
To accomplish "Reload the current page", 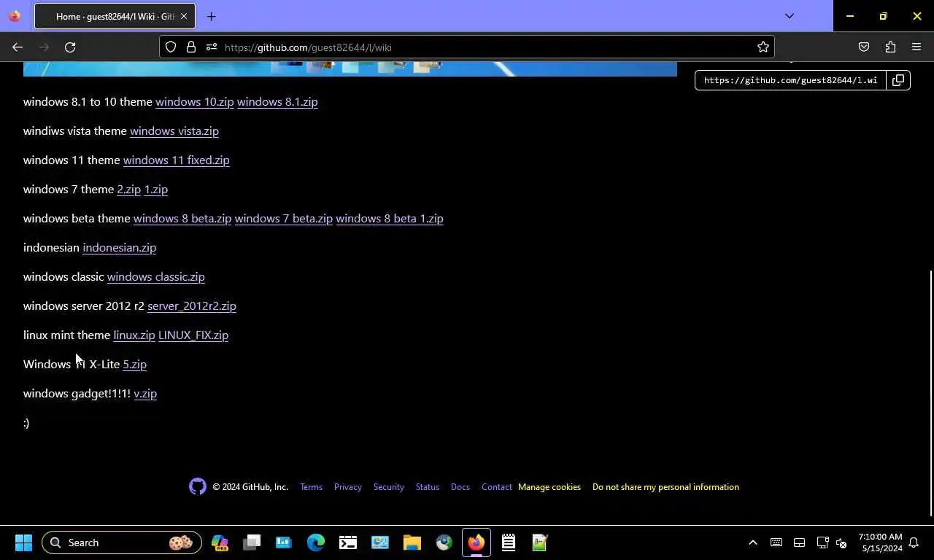I will [70, 47].
